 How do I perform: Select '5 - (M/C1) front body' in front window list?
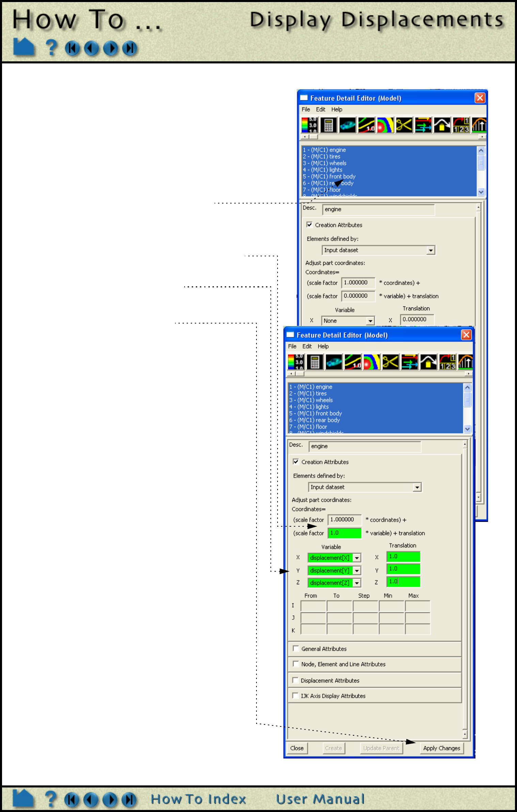[x=375, y=413]
